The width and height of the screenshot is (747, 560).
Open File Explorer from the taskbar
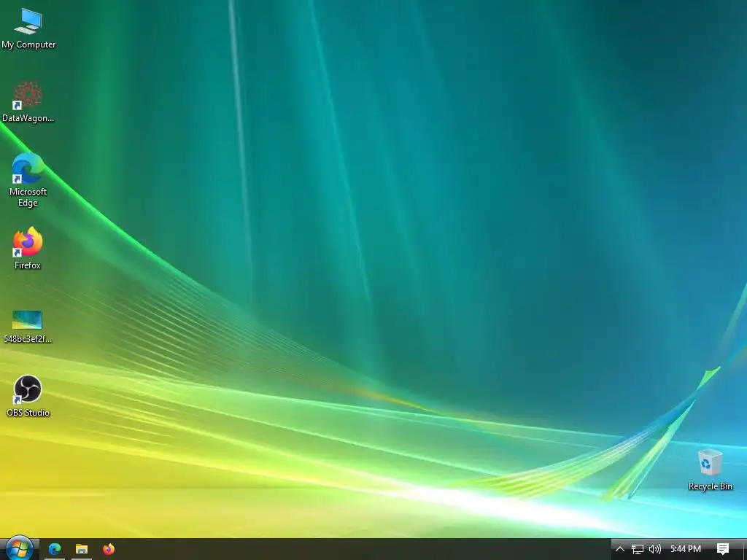click(82, 549)
